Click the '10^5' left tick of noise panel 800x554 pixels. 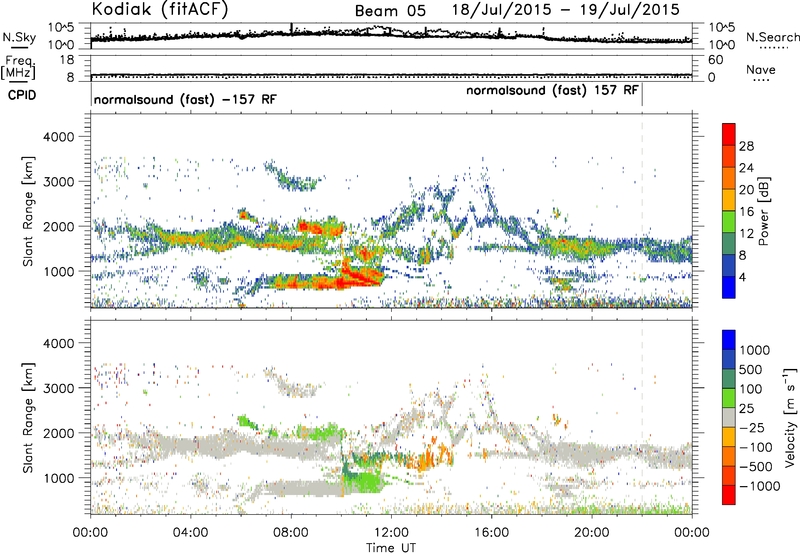point(61,28)
